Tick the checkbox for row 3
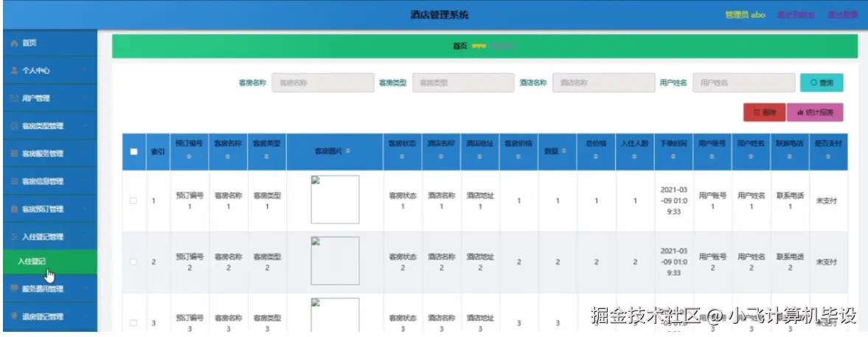This screenshot has height=337, width=868. tap(133, 322)
